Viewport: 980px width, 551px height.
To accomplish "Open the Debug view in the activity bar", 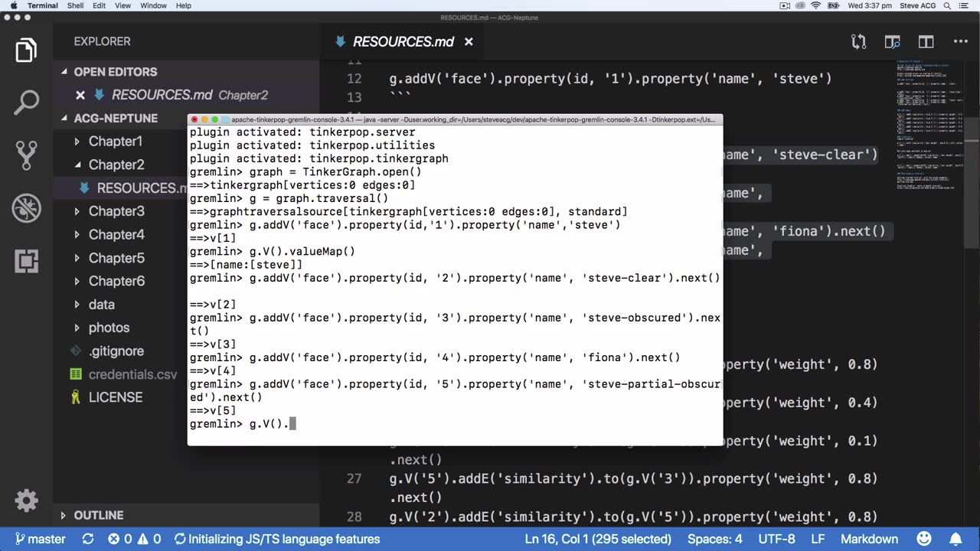I will pos(26,208).
